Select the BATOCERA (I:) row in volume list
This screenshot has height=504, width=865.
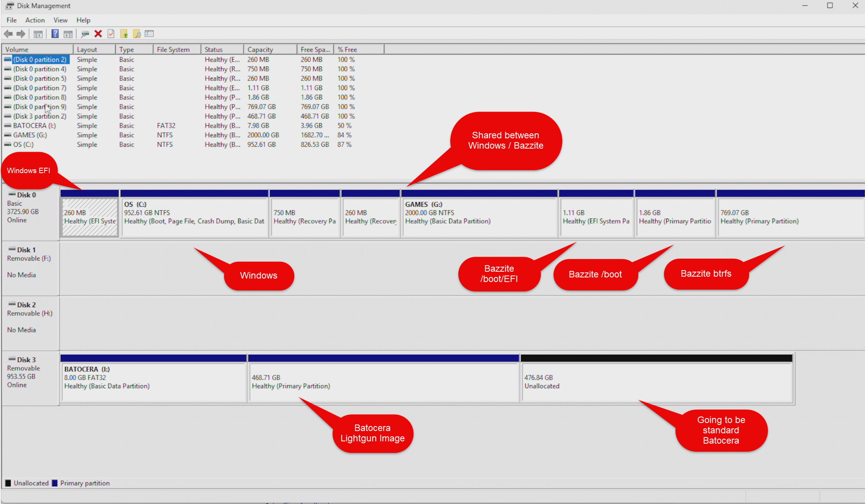34,126
